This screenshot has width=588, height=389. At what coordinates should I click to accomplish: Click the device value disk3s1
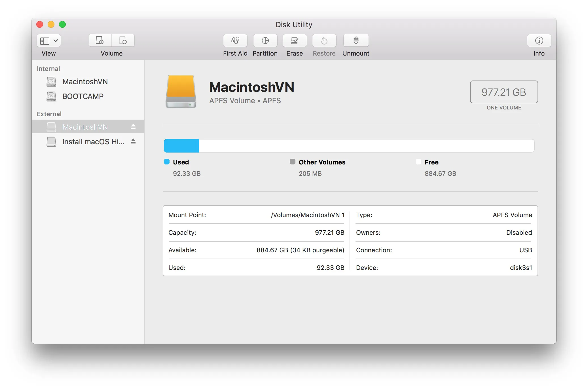(x=521, y=268)
